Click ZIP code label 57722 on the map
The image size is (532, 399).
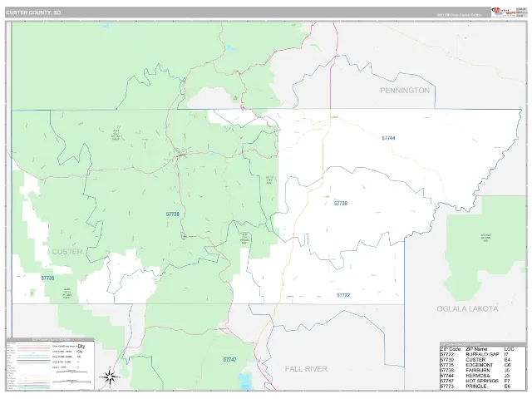tap(343, 295)
